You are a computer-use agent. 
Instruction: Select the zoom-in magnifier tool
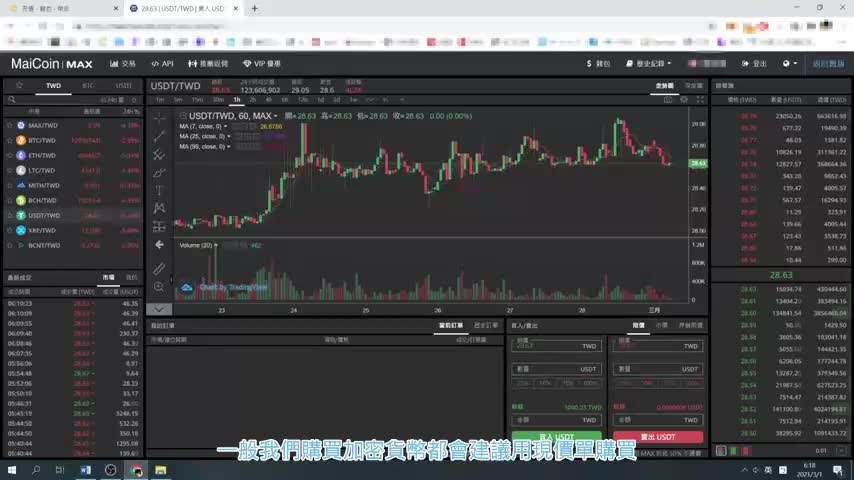click(159, 287)
